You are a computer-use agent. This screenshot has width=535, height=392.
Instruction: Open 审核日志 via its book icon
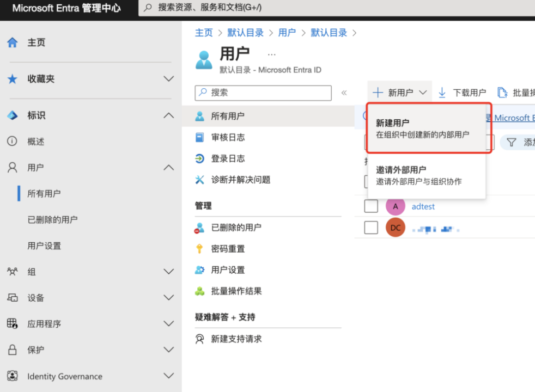(x=199, y=137)
